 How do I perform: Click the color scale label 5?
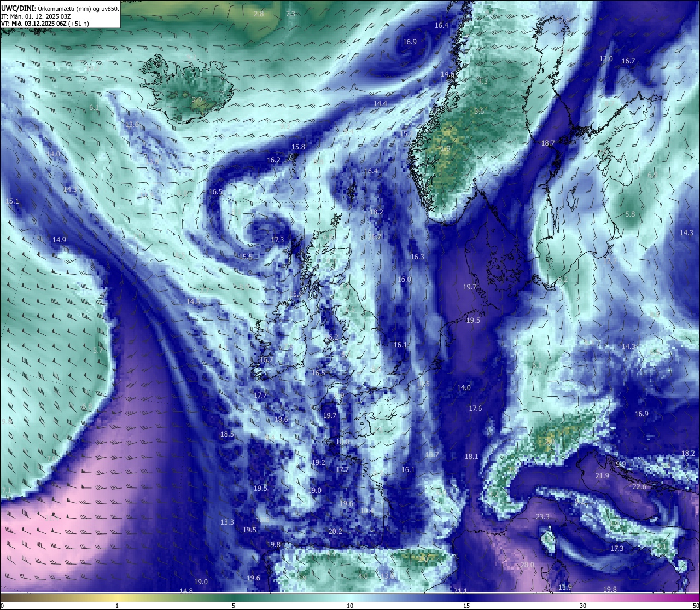234,606
